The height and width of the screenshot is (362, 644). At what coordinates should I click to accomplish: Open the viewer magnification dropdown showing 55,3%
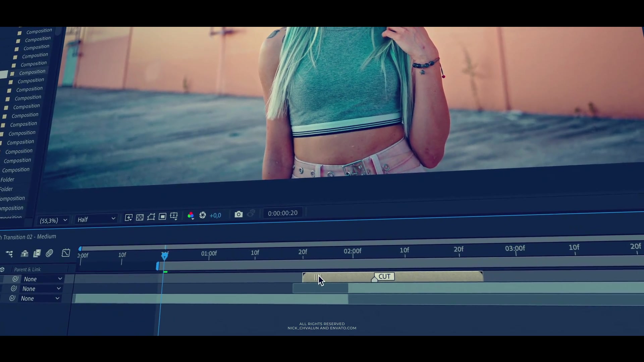pos(53,221)
